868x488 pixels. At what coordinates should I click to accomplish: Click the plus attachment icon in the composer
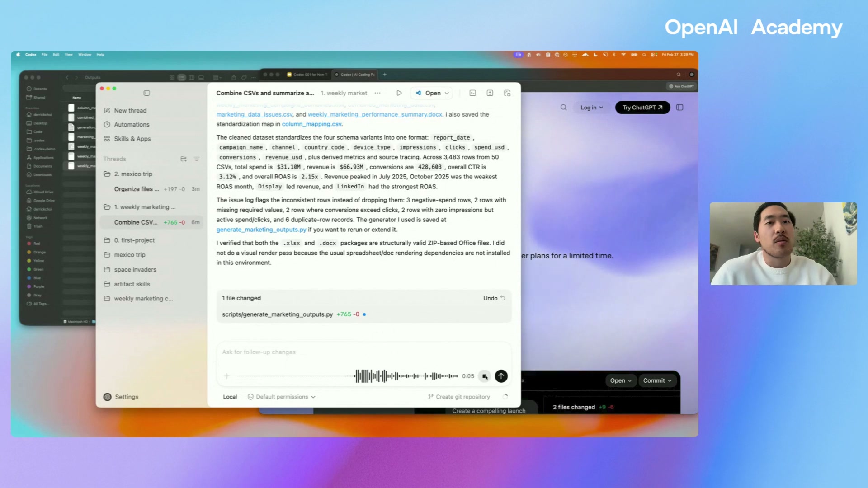click(x=227, y=376)
